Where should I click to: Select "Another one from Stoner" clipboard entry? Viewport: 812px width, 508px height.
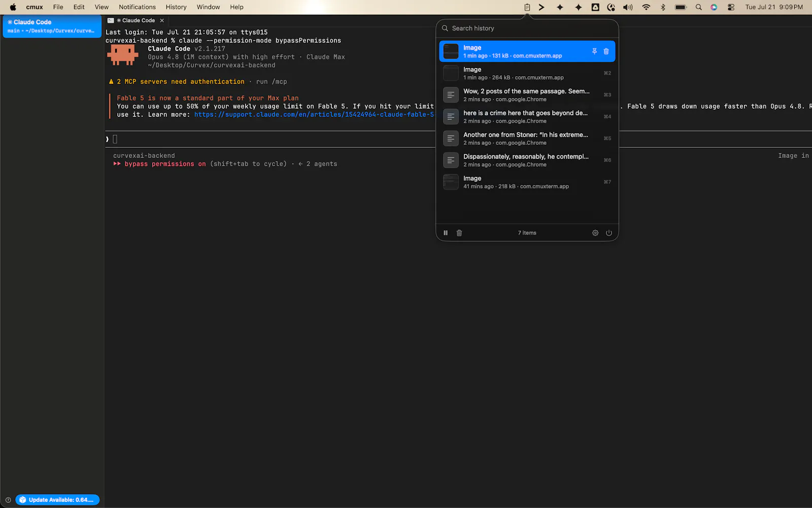[527, 139]
